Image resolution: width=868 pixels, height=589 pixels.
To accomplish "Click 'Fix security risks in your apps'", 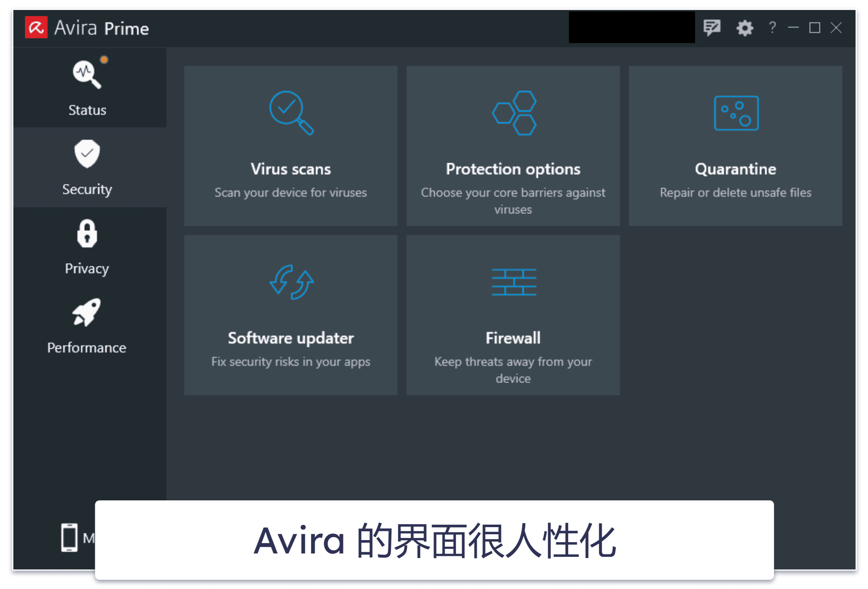I will pos(291,362).
